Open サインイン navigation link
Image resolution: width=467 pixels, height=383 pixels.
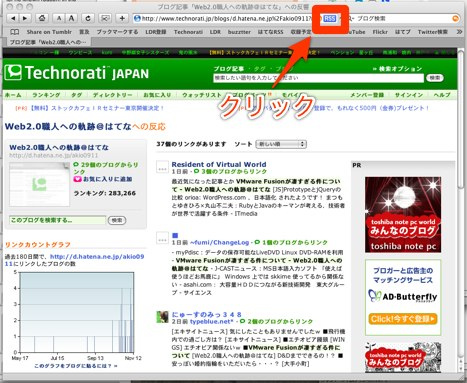[409, 95]
